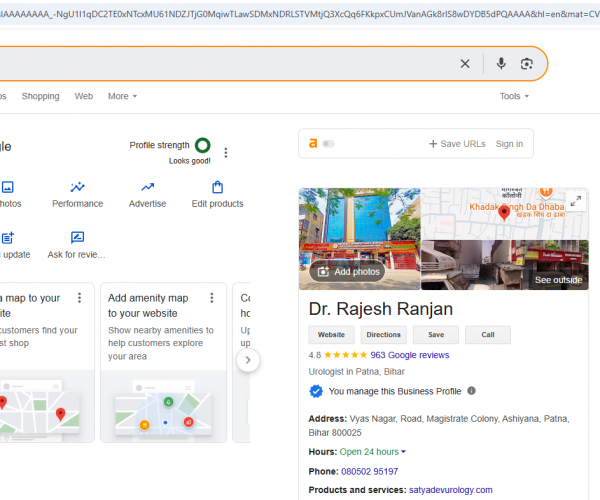Image resolution: width=600 pixels, height=500 pixels.
Task: Click the 'Ask for revie...' label
Action: click(x=77, y=254)
